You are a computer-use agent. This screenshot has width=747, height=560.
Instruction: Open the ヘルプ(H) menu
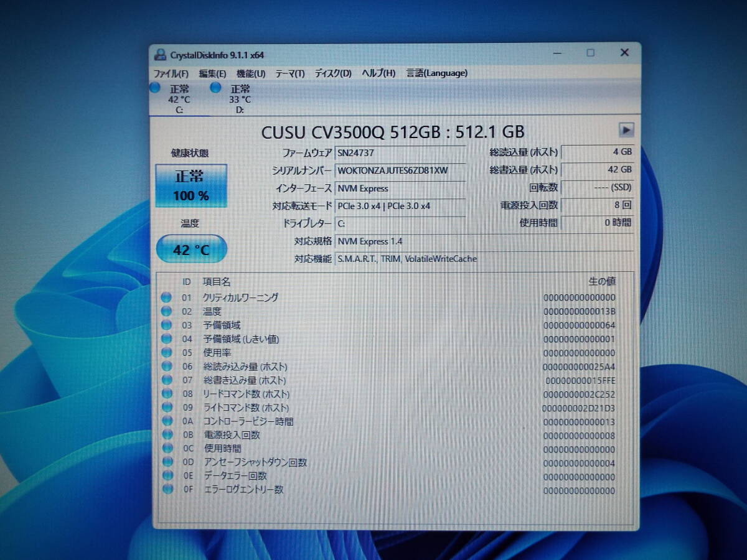coord(378,73)
